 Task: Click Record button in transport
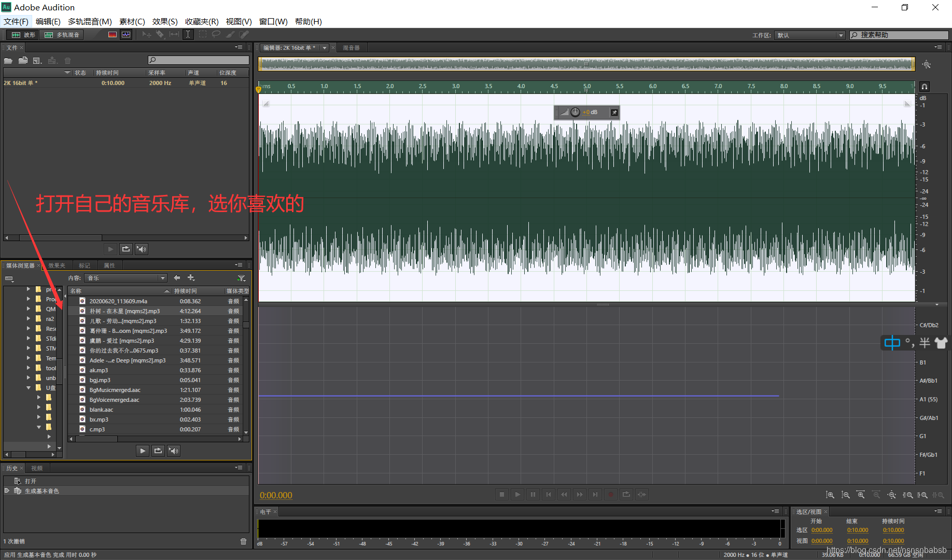[610, 495]
